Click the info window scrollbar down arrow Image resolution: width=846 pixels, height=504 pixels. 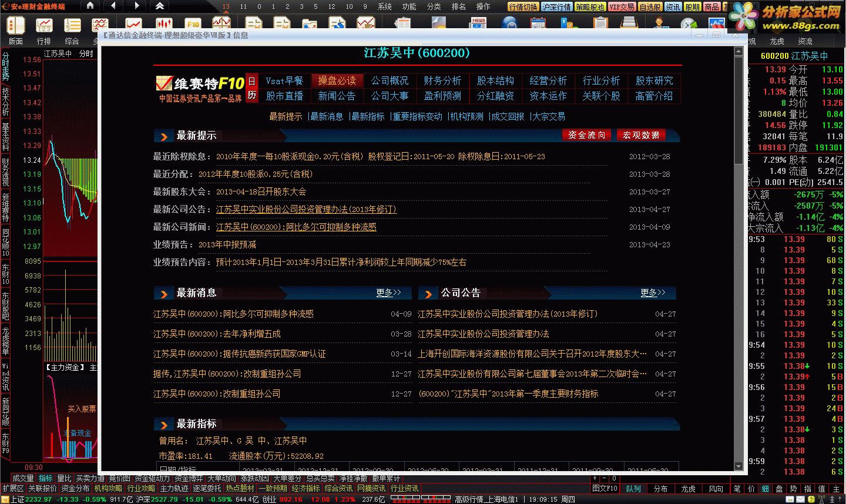739,467
